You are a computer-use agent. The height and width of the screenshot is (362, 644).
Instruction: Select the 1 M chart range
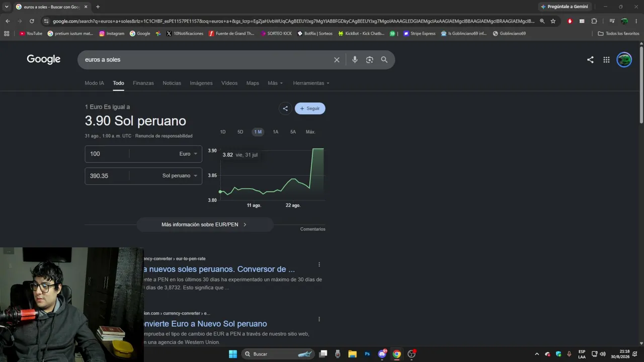coord(258,132)
